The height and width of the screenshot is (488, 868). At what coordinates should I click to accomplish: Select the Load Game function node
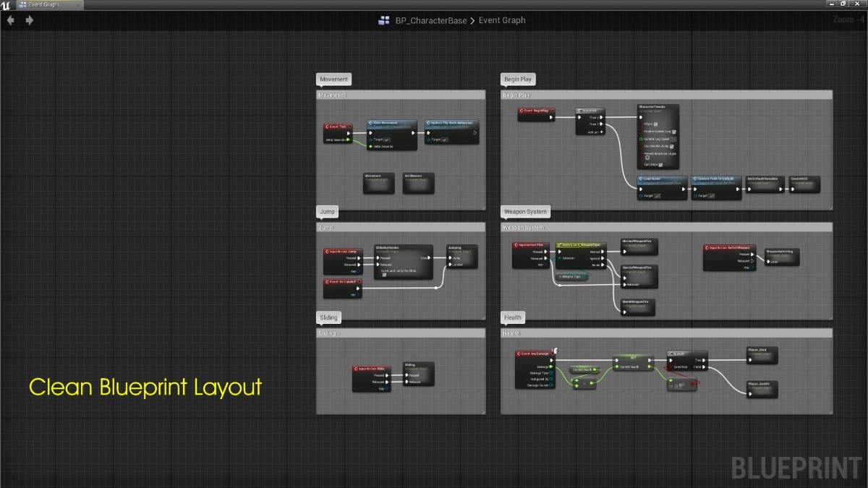[x=662, y=188]
